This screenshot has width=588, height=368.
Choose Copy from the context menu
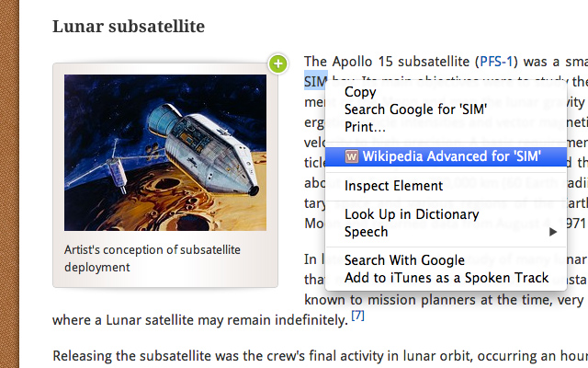click(x=360, y=92)
